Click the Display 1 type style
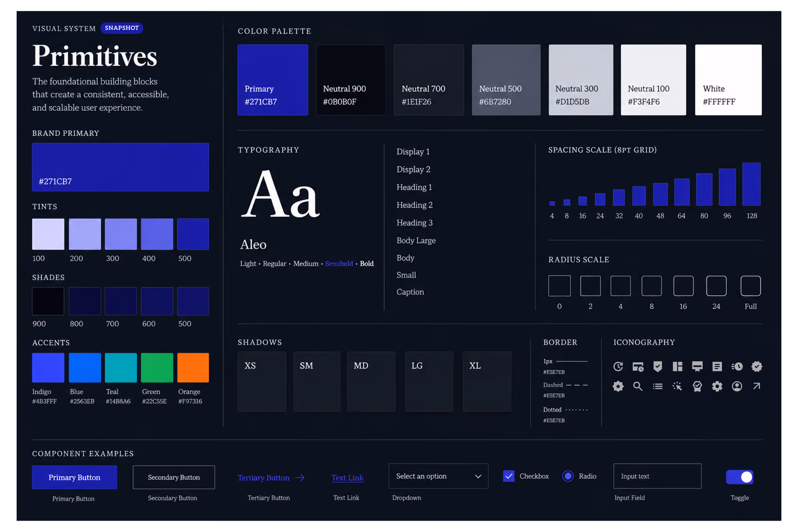798x532 pixels. 413,152
